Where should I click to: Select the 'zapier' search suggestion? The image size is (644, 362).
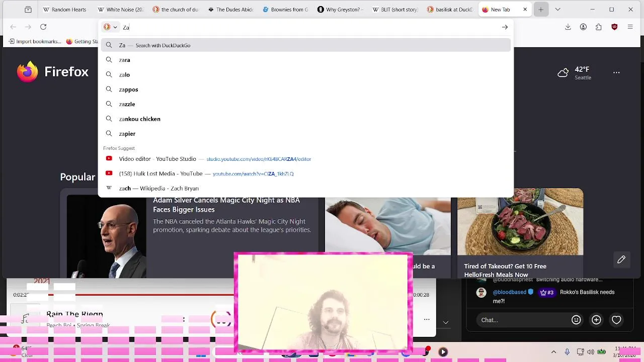[x=306, y=134]
